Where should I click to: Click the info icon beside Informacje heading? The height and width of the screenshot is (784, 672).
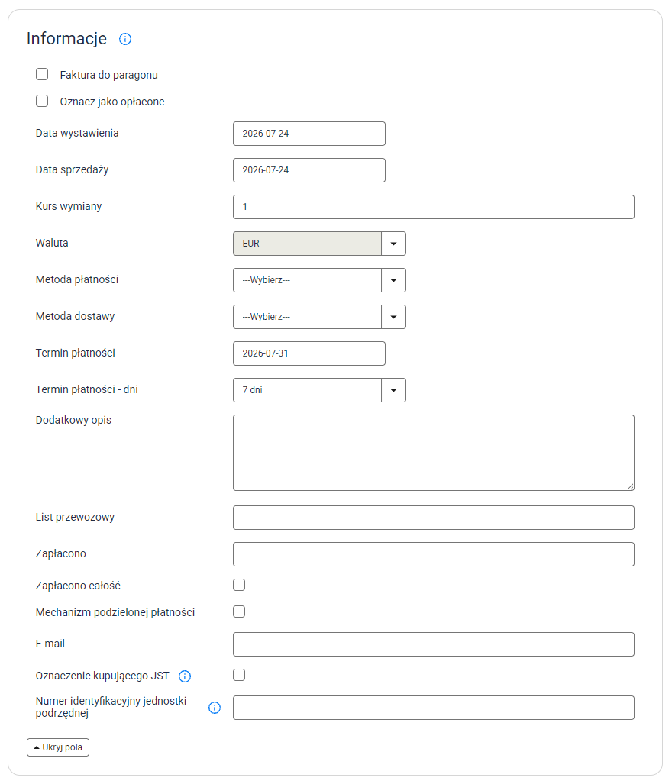125,39
